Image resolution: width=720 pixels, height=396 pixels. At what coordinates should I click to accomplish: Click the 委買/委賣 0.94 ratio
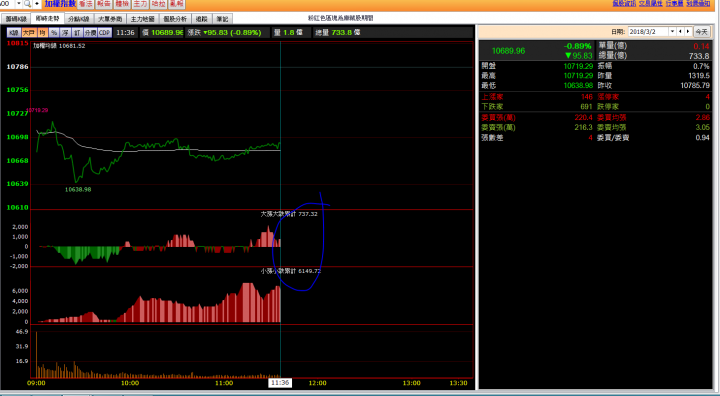(x=702, y=137)
